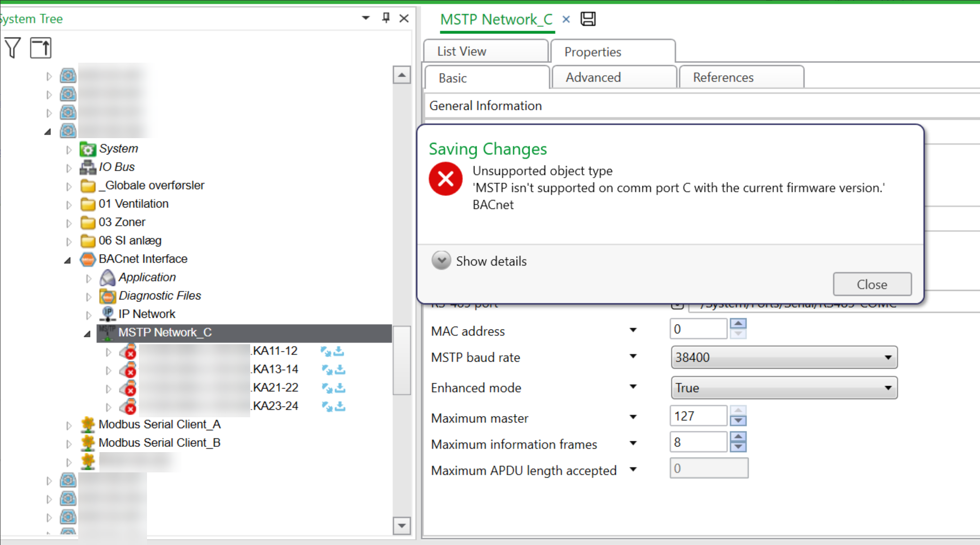Click the Application icon under BACnet Interface
This screenshot has width=980, height=545.
pos(107,278)
